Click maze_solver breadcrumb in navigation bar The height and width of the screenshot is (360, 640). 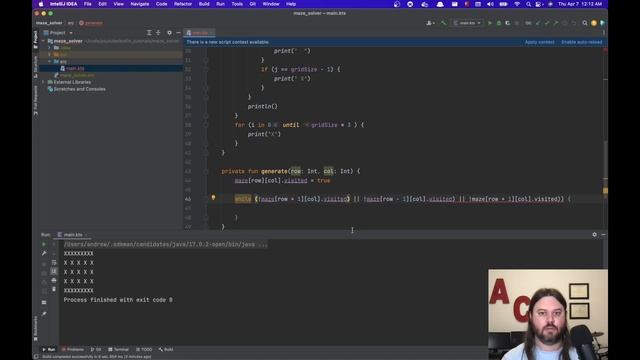tap(49, 23)
